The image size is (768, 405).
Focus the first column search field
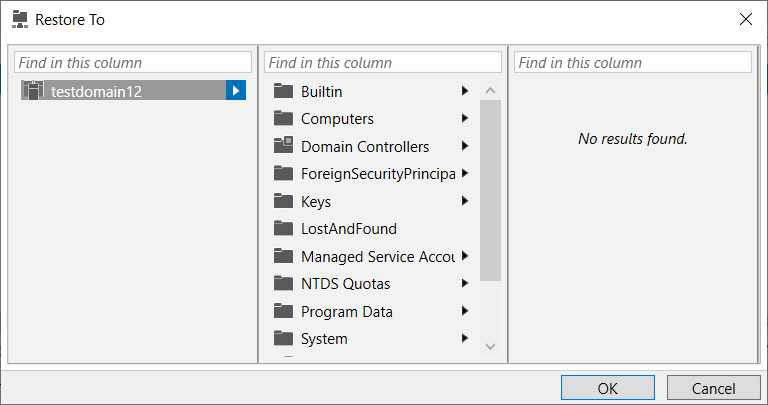tap(133, 63)
